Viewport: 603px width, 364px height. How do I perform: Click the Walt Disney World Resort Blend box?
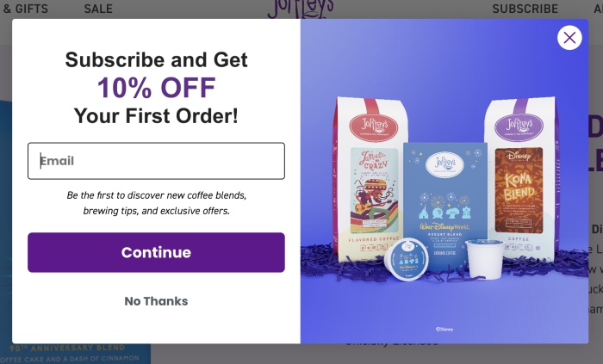click(x=445, y=206)
